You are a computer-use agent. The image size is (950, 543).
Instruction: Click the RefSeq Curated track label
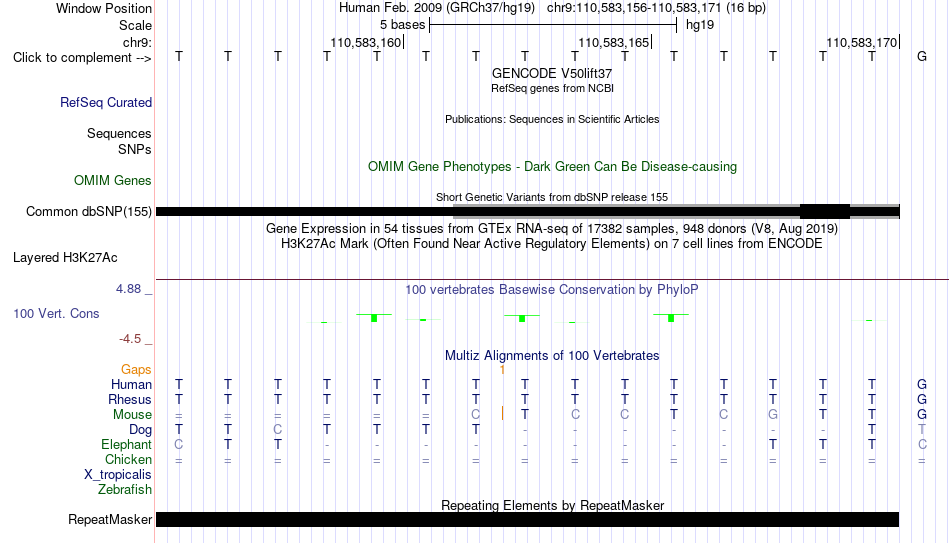point(105,102)
